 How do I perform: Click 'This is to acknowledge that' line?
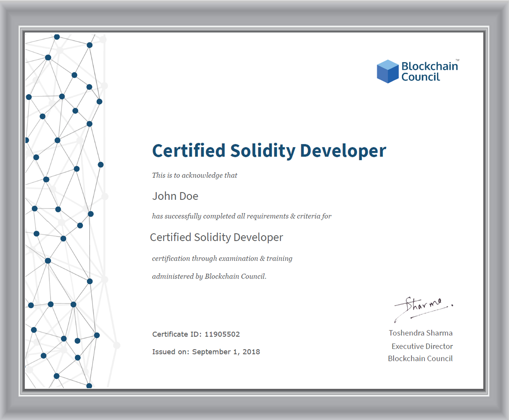(x=195, y=175)
